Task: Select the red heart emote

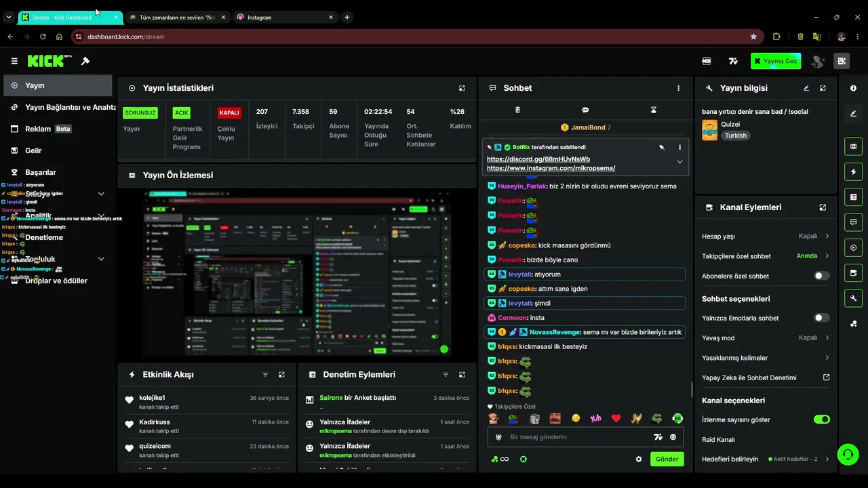Action: tap(616, 418)
